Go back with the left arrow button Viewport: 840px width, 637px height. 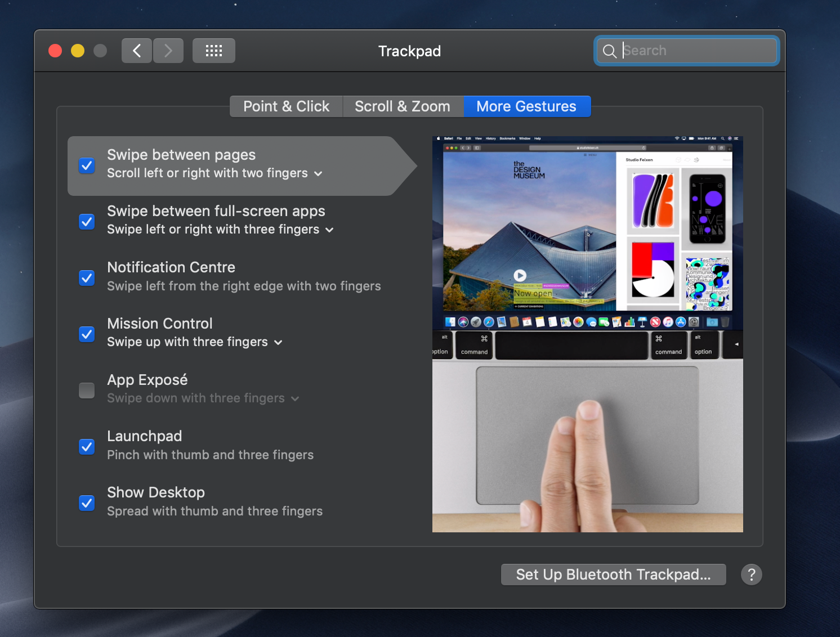(x=137, y=51)
